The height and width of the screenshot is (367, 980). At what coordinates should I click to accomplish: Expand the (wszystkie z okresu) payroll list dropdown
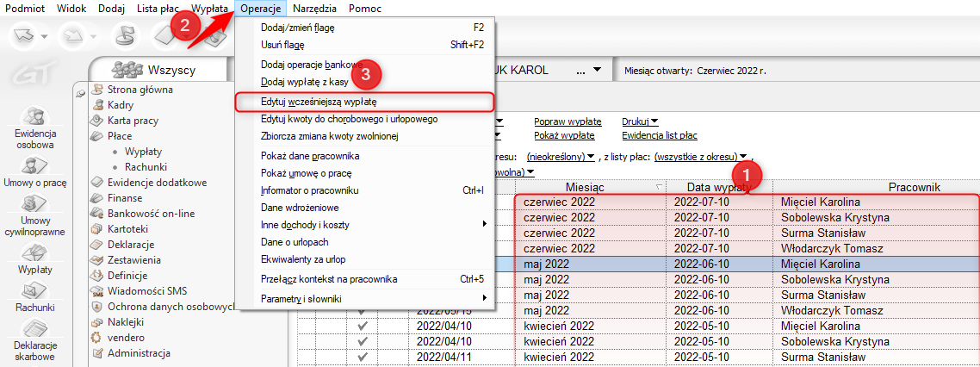pyautogui.click(x=701, y=157)
